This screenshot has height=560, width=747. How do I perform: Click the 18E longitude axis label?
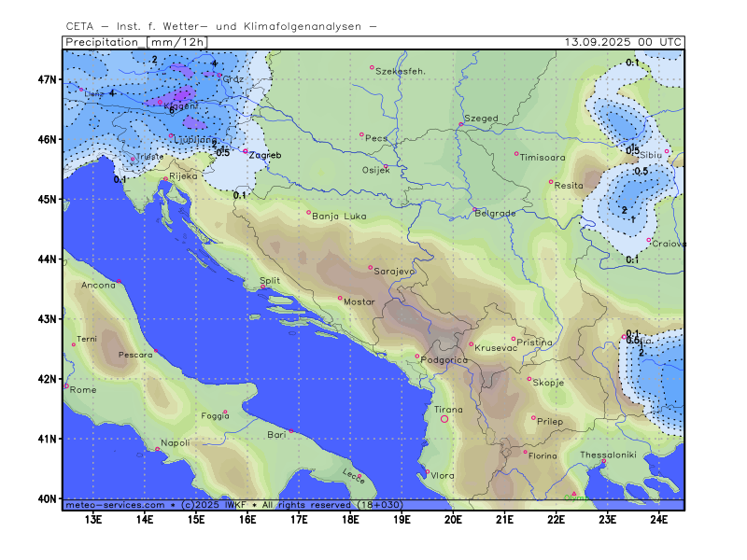[351, 520]
